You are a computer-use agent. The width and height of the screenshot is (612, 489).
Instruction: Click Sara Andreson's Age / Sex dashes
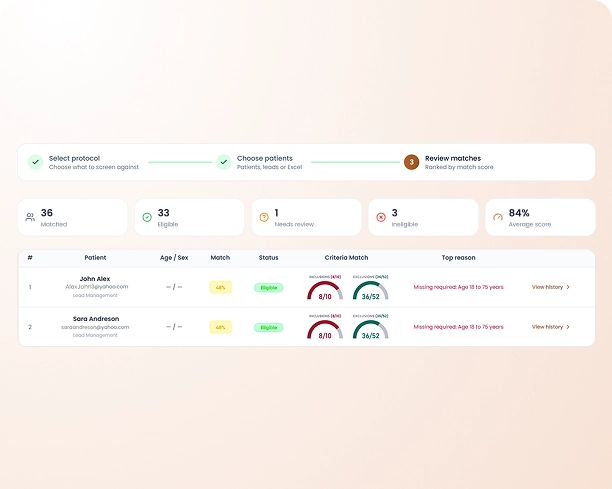[174, 327]
